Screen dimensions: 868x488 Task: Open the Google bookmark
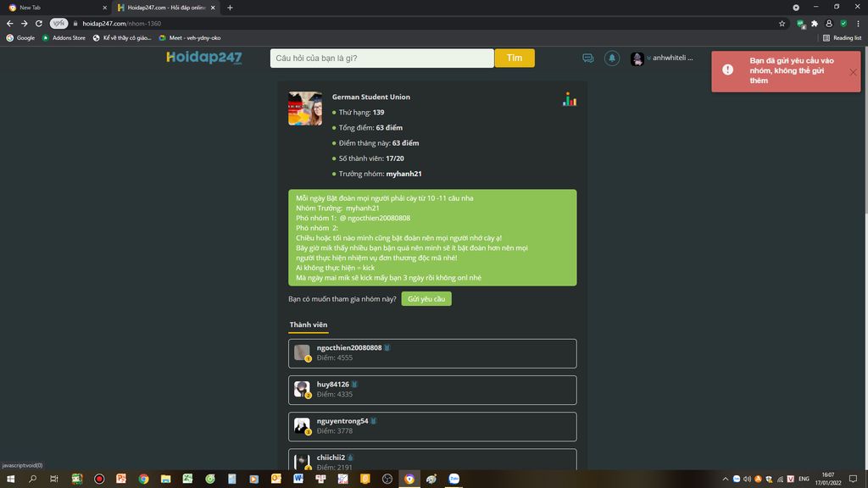coord(20,37)
